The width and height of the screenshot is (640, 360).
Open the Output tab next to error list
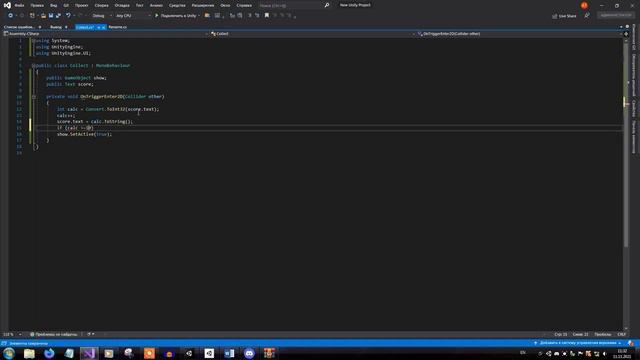click(56, 27)
